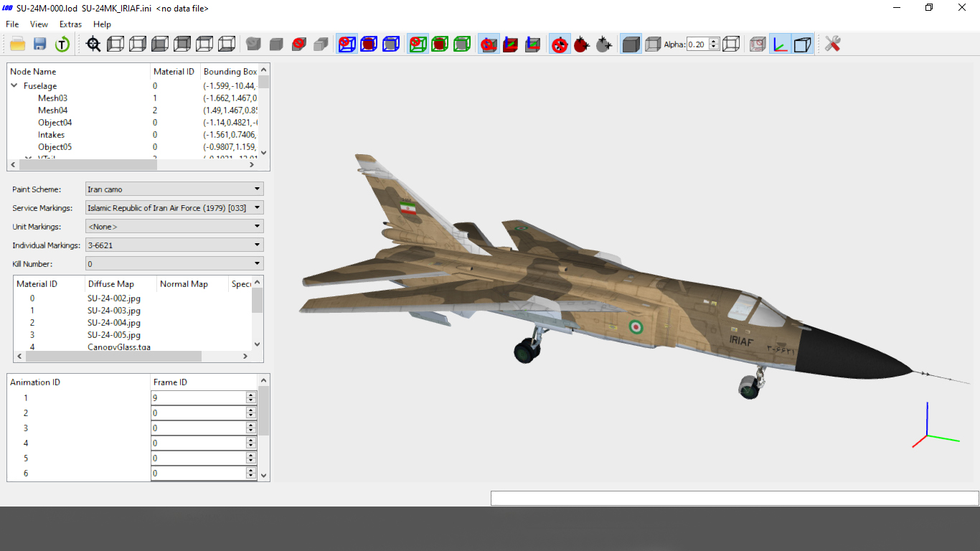Select the SU-24-004.jpg material row
Viewport: 980px width, 551px height.
pos(133,323)
